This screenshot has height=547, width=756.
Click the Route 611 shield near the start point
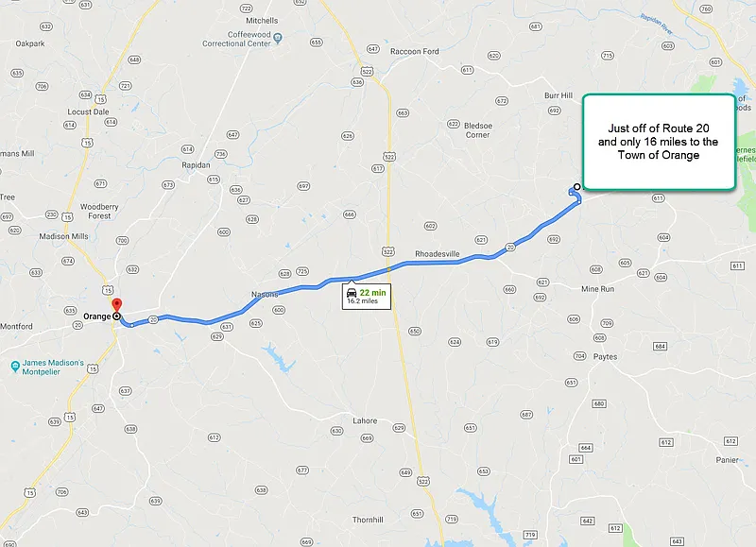point(658,198)
